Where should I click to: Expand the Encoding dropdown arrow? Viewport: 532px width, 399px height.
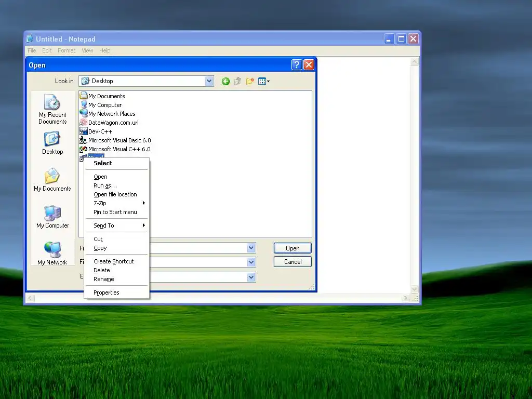251,277
